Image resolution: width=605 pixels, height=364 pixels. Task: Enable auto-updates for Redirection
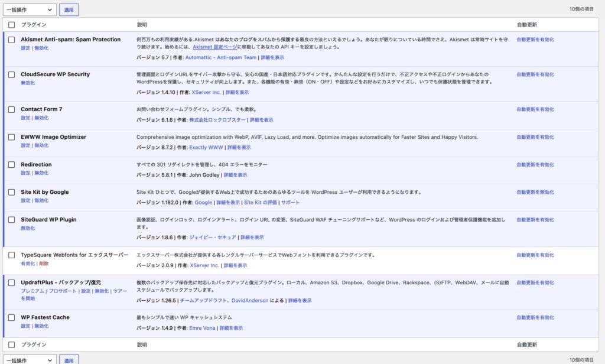tap(535, 164)
